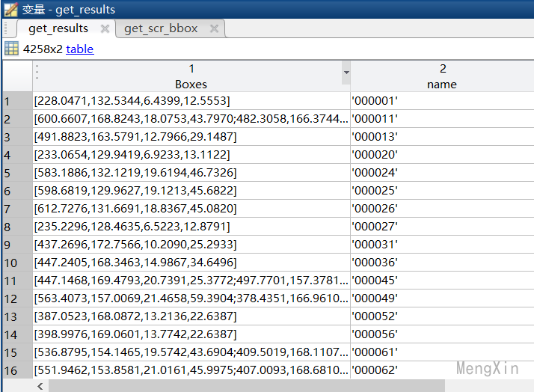Click the scroll left arrow

40,386
